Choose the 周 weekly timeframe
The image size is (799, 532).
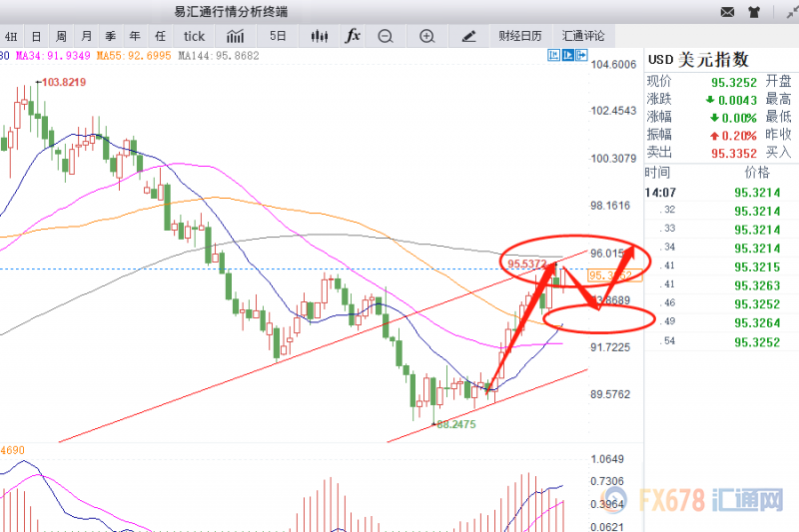pos(61,36)
